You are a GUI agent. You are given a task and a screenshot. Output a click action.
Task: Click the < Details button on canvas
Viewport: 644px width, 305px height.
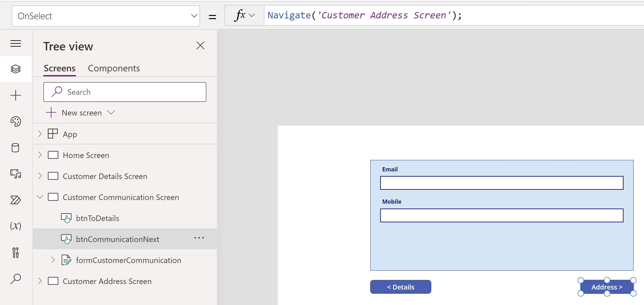400,287
